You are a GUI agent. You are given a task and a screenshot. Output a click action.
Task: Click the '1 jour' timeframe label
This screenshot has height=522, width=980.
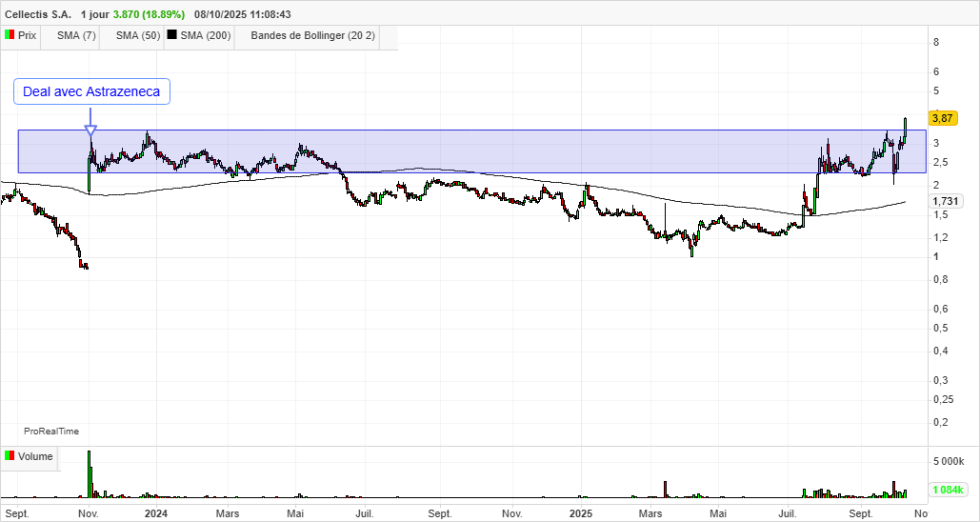point(95,14)
